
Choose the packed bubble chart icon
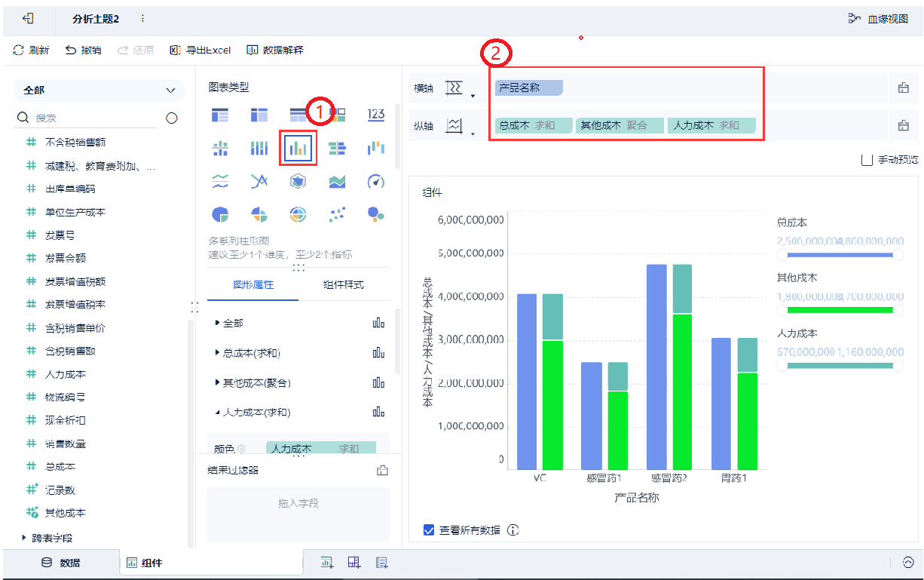pyautogui.click(x=375, y=214)
